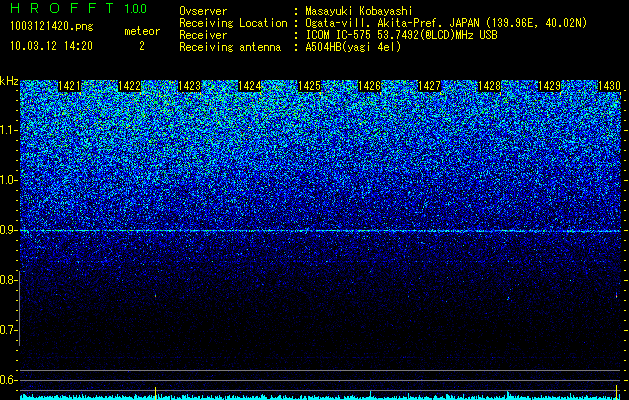Click the Receiver field label
The height and width of the screenshot is (400, 629).
pos(203,35)
